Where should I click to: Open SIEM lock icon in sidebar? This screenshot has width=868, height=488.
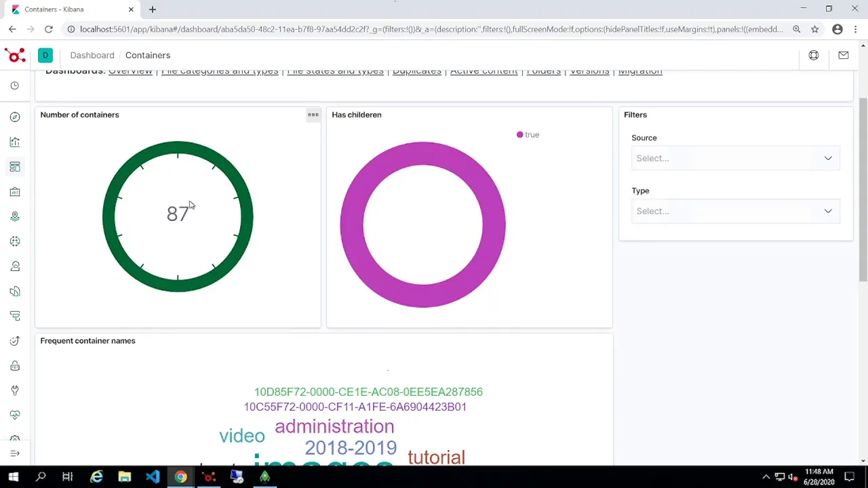(15, 366)
